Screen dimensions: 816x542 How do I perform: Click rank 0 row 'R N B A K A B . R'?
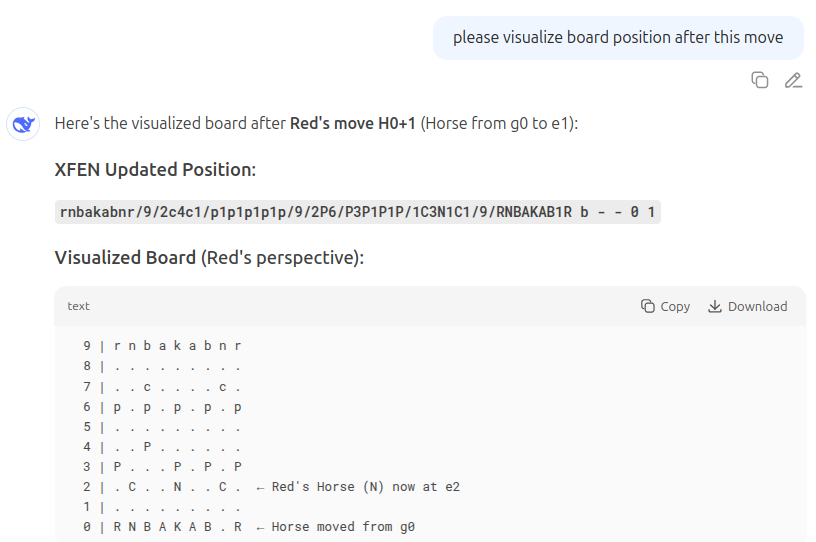tap(177, 526)
